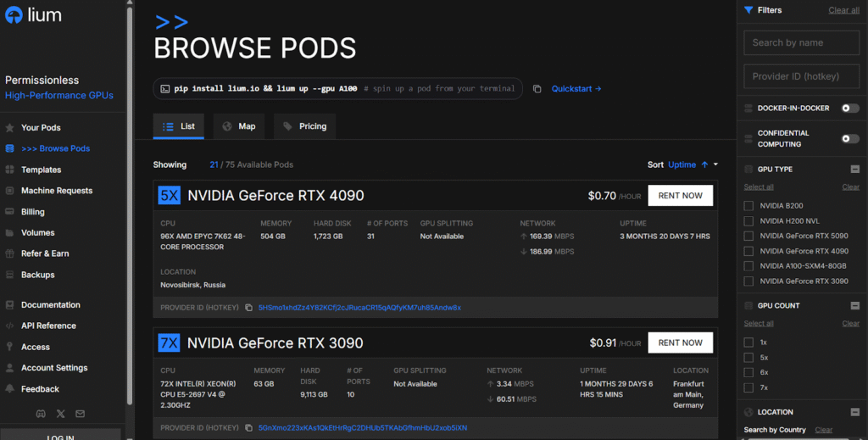Switch to the Pricing tab

click(x=304, y=126)
